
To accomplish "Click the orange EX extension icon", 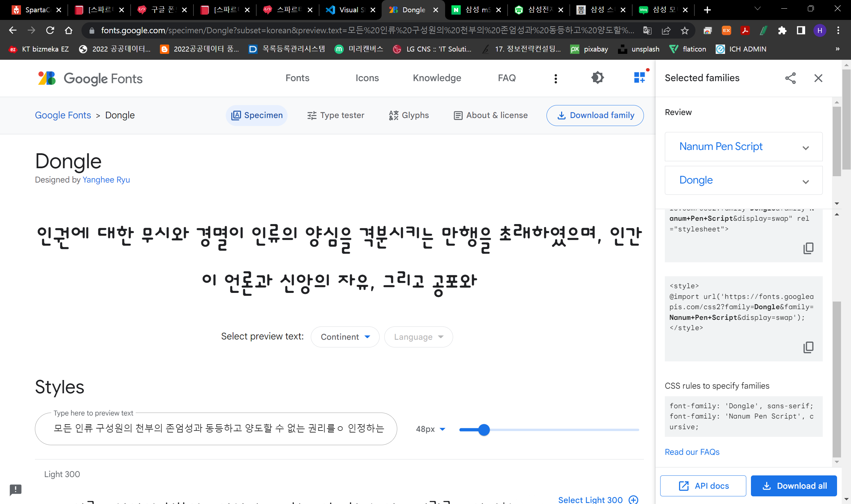I will tap(726, 31).
